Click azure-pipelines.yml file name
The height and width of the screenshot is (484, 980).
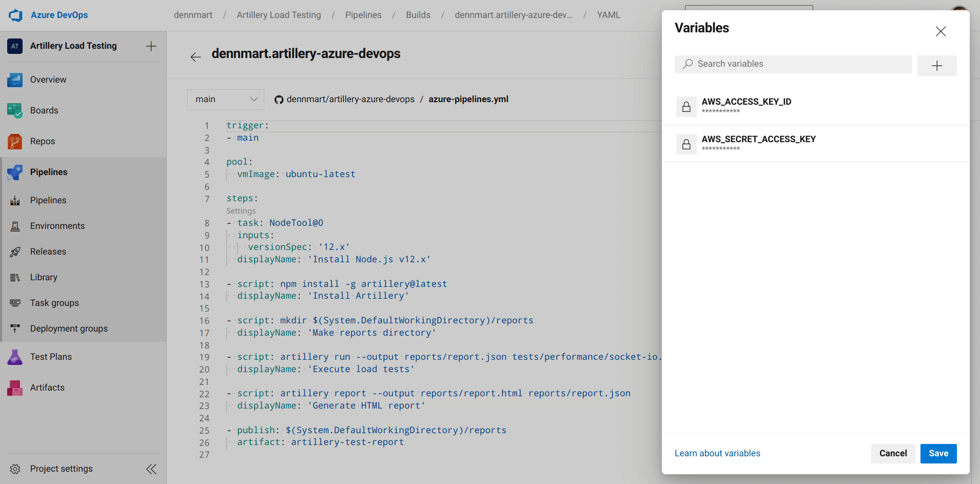468,100
